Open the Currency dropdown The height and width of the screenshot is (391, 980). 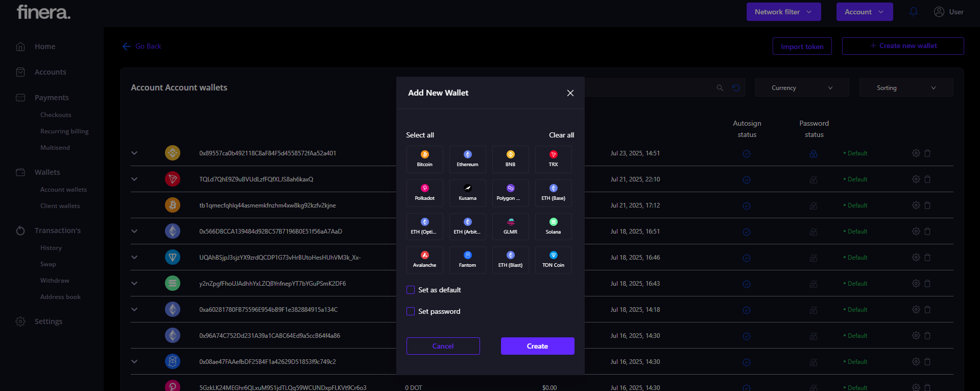pyautogui.click(x=802, y=88)
